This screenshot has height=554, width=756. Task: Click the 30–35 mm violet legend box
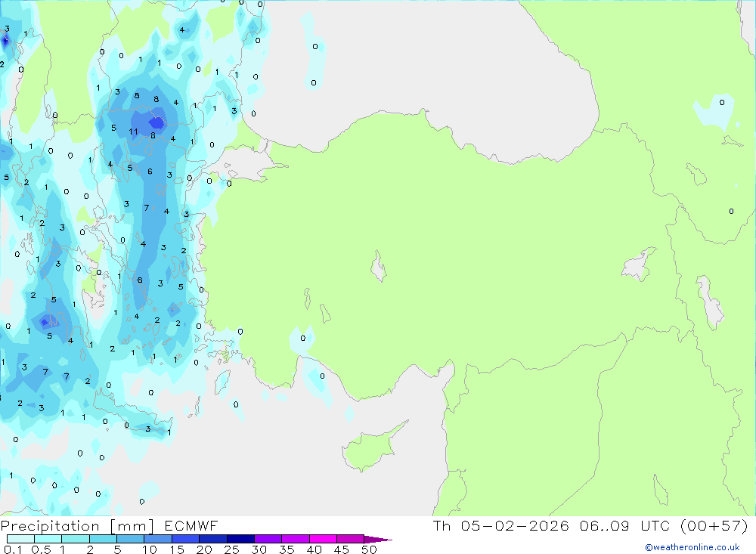[268, 539]
